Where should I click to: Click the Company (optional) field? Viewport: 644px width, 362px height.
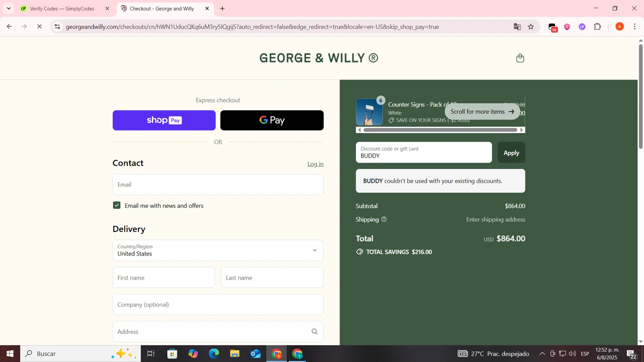[218, 305]
